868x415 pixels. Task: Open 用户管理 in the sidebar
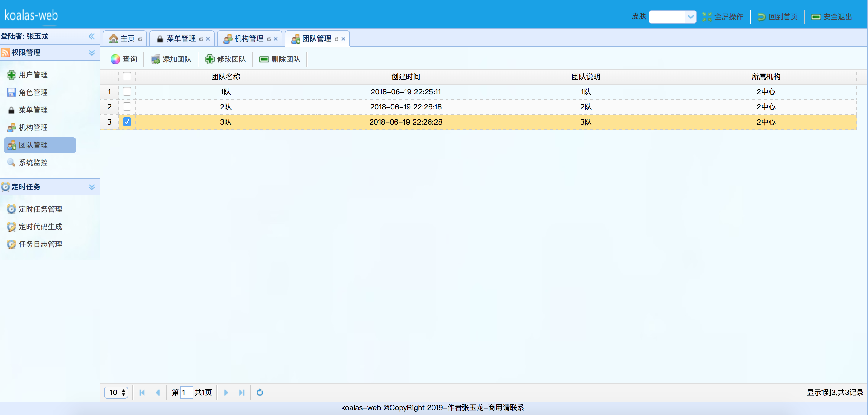pyautogui.click(x=40, y=75)
